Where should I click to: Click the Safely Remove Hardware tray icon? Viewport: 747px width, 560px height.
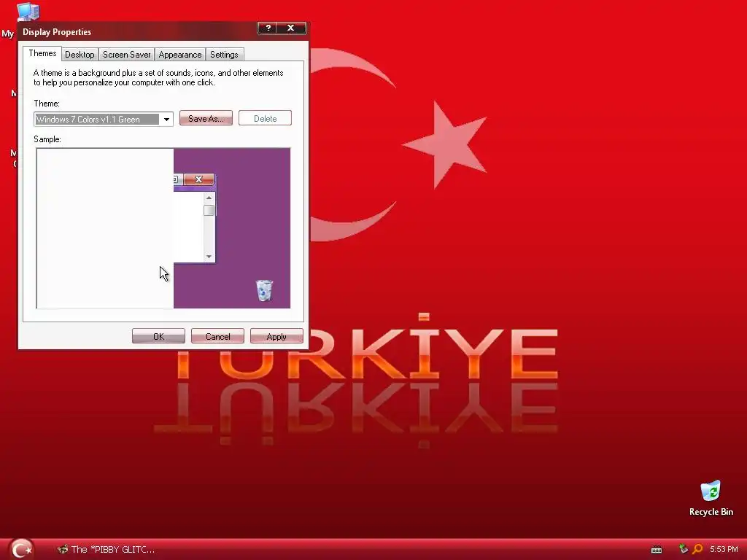point(683,549)
